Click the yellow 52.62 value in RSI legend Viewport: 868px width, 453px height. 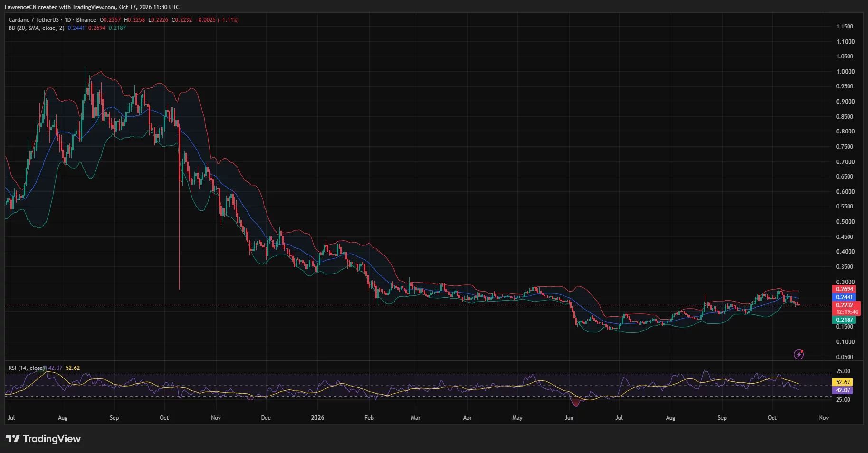(x=73, y=368)
